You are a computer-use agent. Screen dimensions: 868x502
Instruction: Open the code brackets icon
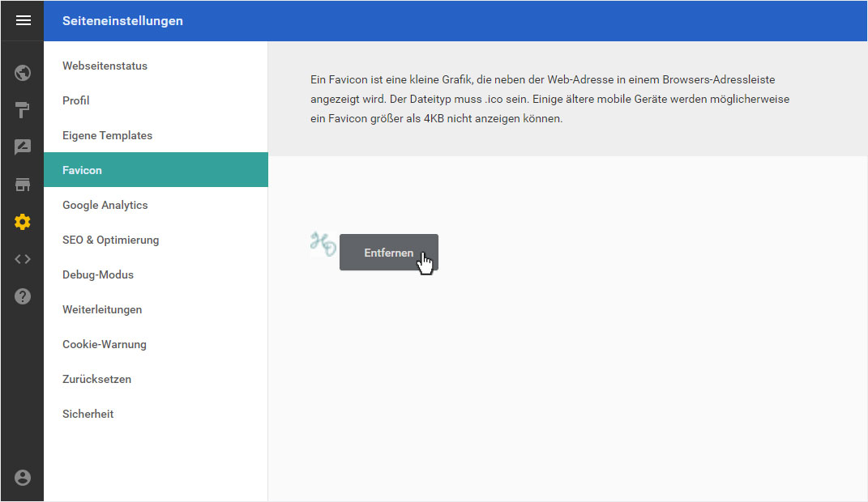tap(23, 259)
